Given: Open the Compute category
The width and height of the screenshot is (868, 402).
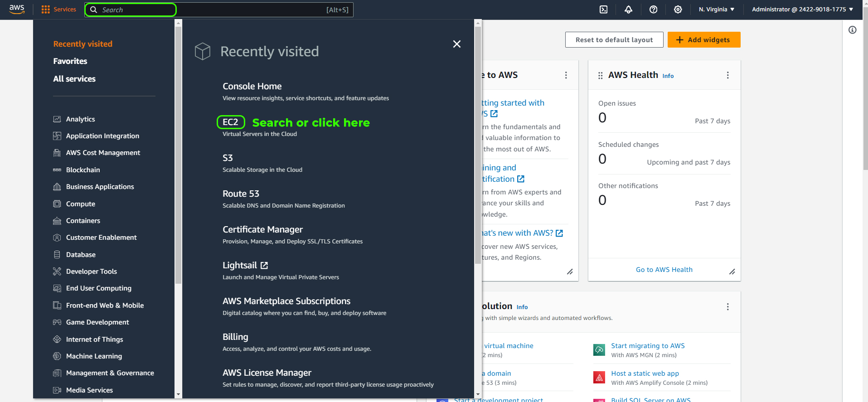Looking at the screenshot, I should 80,204.
